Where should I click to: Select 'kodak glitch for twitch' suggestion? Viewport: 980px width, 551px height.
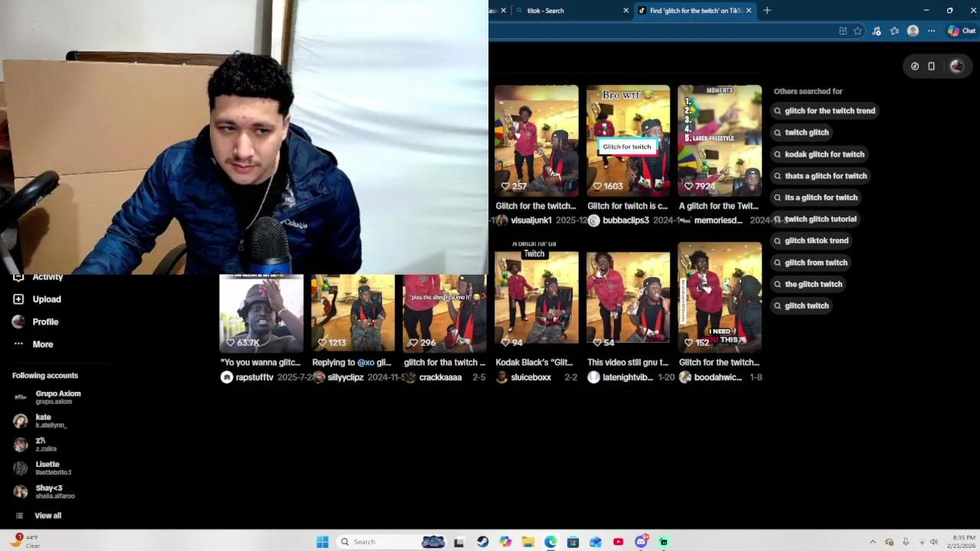[818, 155]
